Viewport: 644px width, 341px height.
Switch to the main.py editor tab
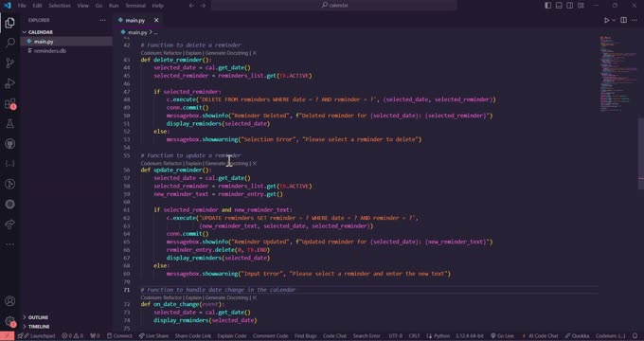[136, 20]
